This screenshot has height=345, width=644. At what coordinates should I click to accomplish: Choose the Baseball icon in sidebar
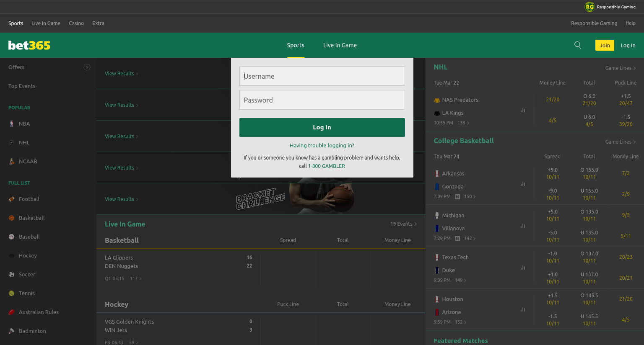pyautogui.click(x=12, y=237)
